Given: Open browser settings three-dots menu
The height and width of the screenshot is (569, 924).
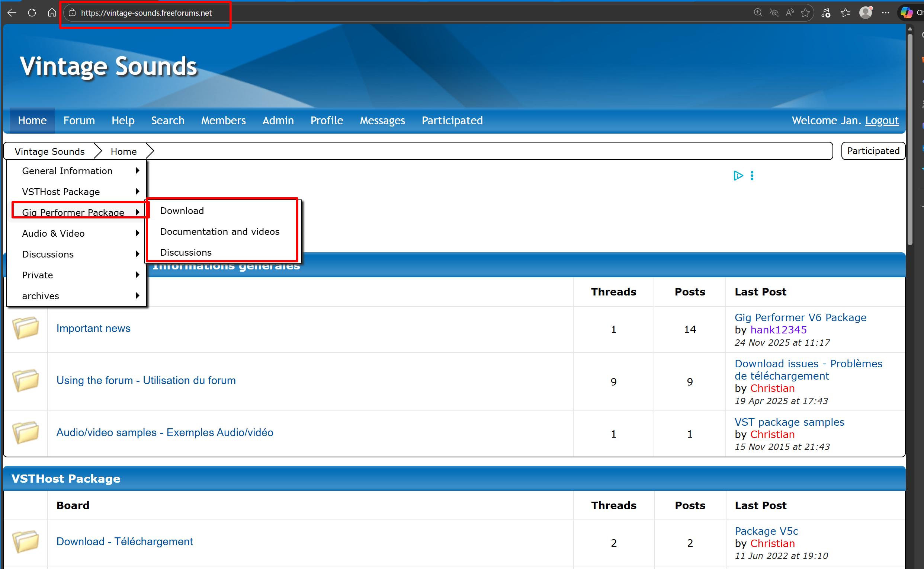Looking at the screenshot, I should (x=886, y=13).
